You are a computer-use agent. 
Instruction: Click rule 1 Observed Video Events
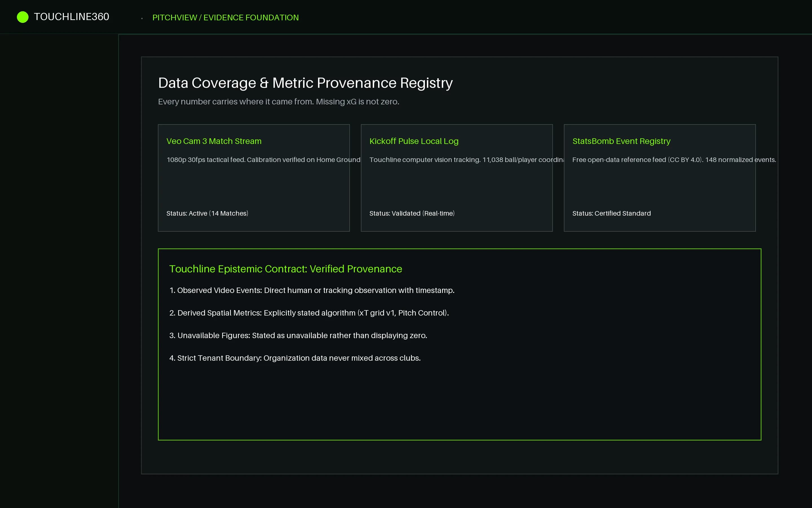point(312,290)
